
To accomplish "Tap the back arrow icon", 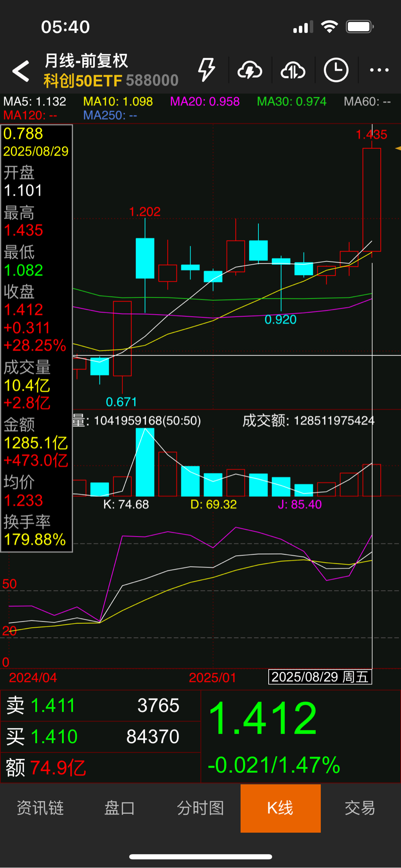I will 21,71.
